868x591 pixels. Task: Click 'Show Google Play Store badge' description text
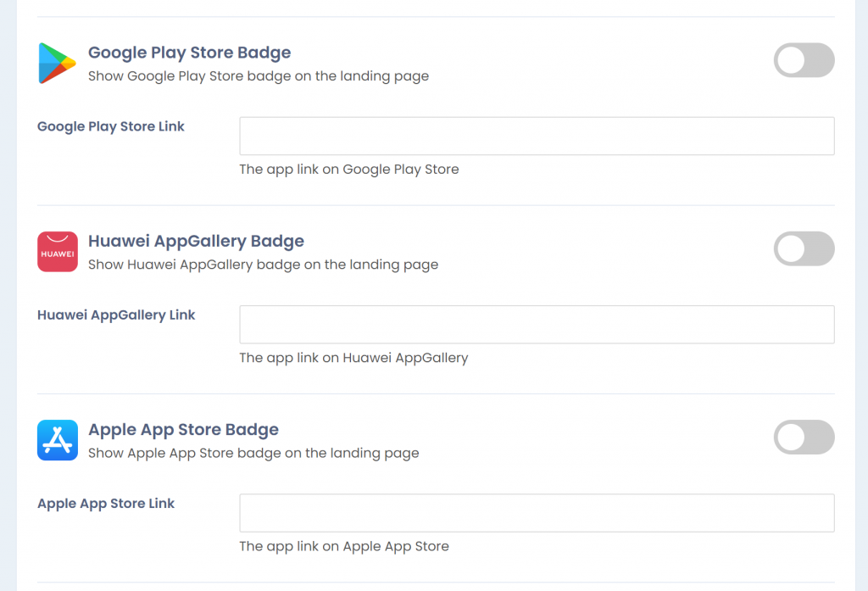pyautogui.click(x=259, y=75)
